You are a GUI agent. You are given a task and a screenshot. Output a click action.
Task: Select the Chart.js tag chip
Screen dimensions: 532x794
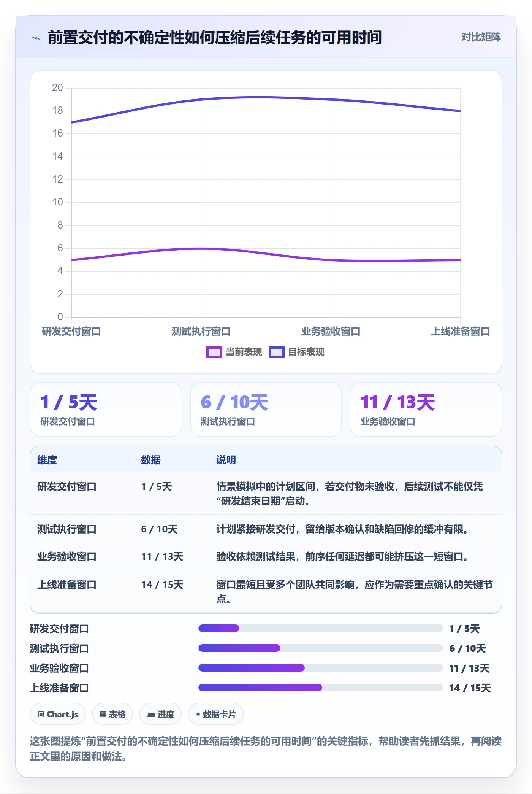coord(58,714)
